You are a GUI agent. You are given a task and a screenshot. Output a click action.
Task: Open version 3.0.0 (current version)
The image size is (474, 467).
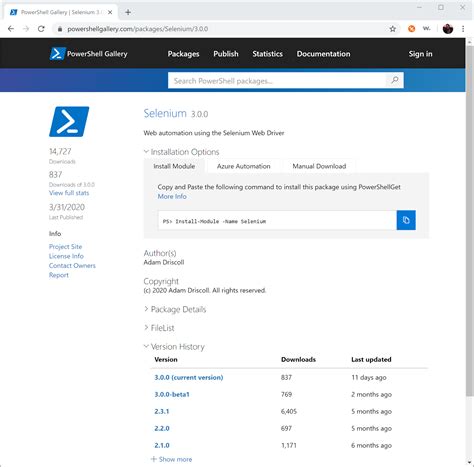pos(189,377)
